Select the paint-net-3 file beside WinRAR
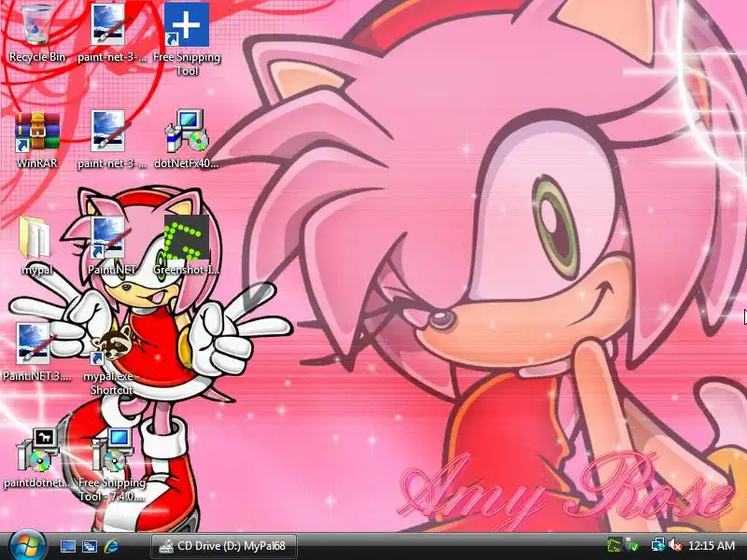The width and height of the screenshot is (747, 560). 111,141
